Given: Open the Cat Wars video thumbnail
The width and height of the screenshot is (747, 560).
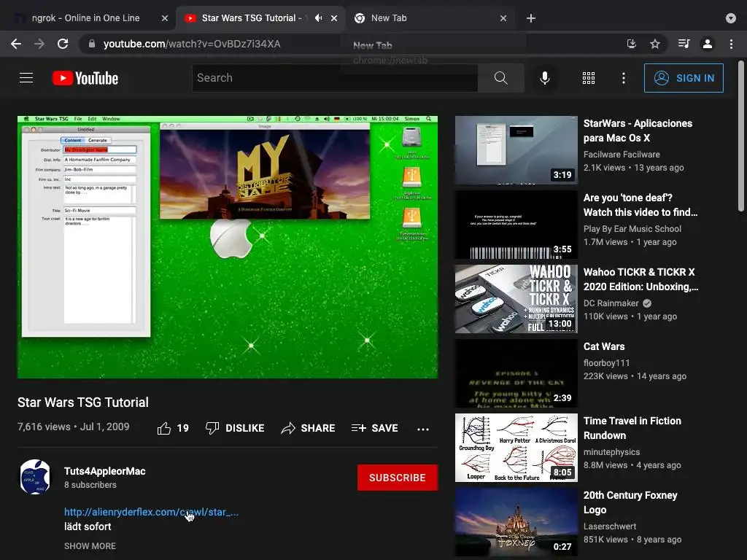Looking at the screenshot, I should 516,373.
